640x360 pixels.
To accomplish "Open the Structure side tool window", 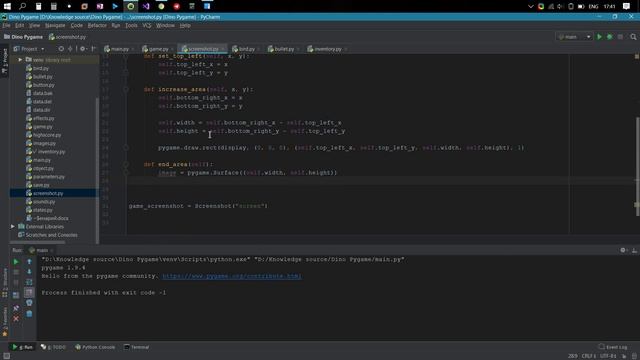I will point(5,282).
